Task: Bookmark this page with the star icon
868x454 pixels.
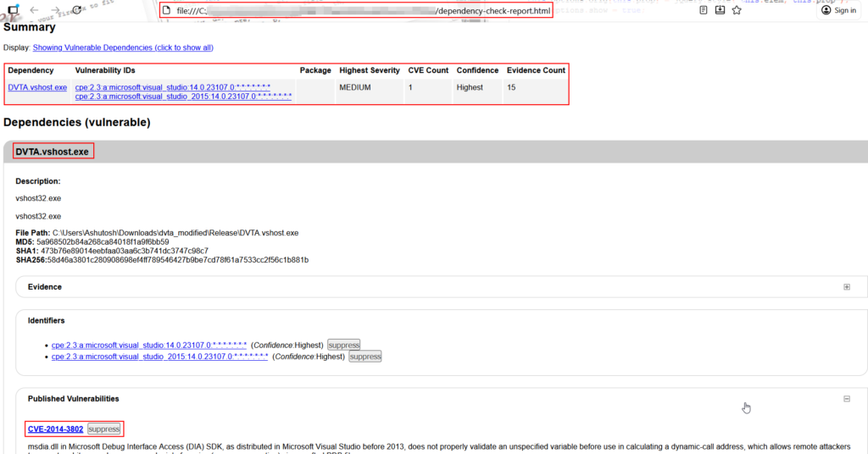Action: (x=737, y=10)
